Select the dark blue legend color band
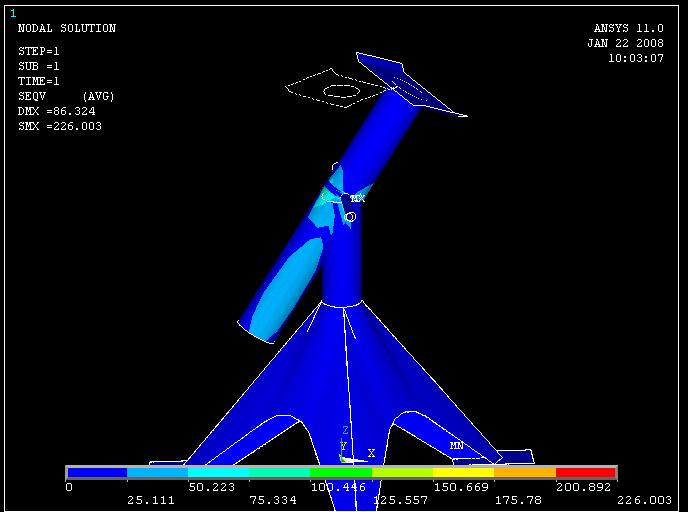The image size is (688, 512). click(97, 473)
